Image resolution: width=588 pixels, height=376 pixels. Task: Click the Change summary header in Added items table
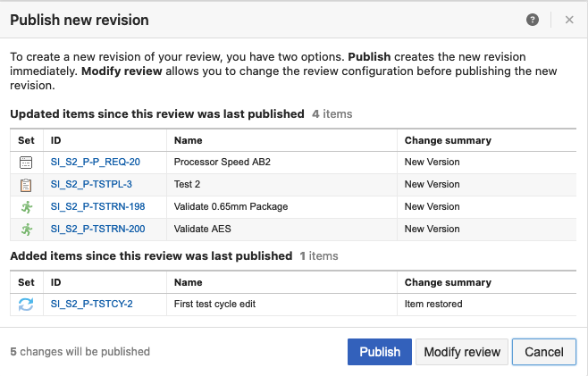pyautogui.click(x=448, y=282)
